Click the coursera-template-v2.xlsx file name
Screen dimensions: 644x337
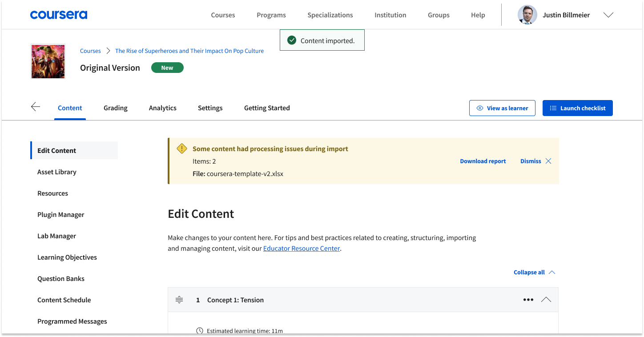point(245,174)
